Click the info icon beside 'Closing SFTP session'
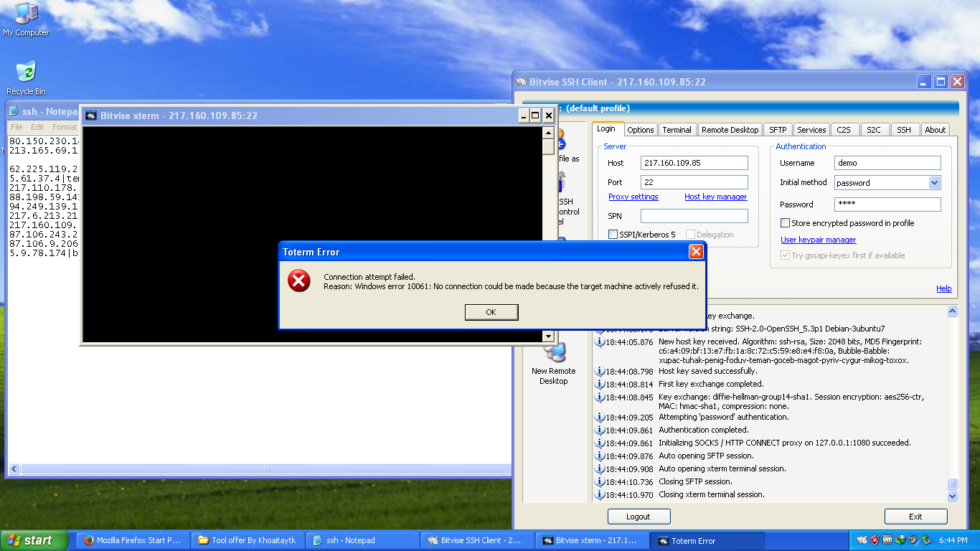This screenshot has height=551, width=980. (x=600, y=482)
